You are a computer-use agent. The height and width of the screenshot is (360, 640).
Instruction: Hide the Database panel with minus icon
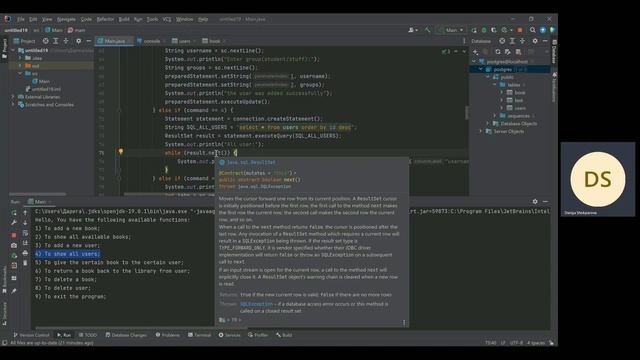coord(545,41)
